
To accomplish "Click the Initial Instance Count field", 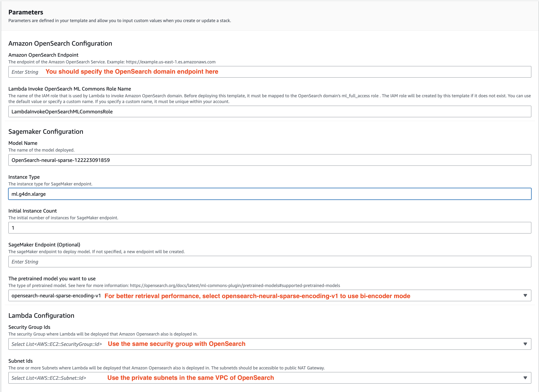I will 269,228.
